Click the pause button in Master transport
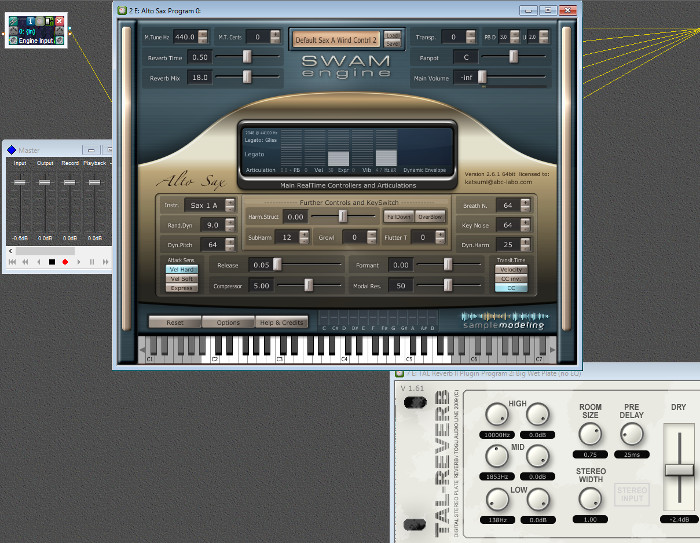The width and height of the screenshot is (700, 543). pyautogui.click(x=92, y=262)
